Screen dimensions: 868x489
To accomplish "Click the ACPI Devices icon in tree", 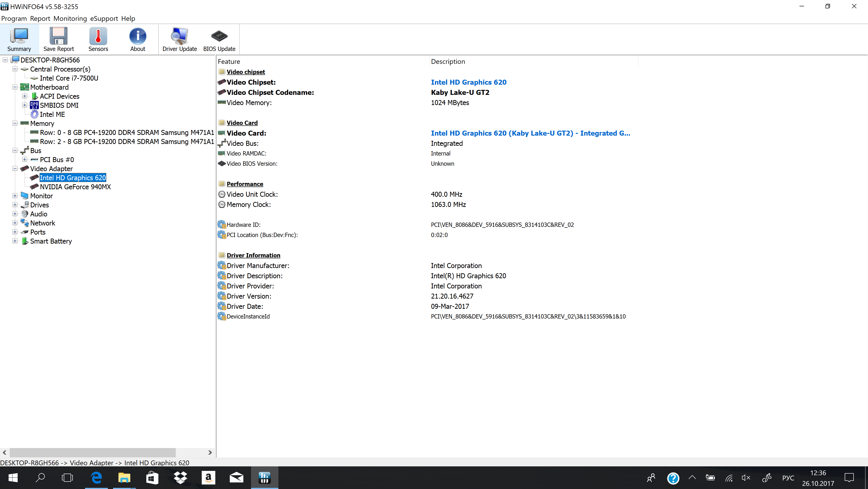I will click(x=34, y=96).
